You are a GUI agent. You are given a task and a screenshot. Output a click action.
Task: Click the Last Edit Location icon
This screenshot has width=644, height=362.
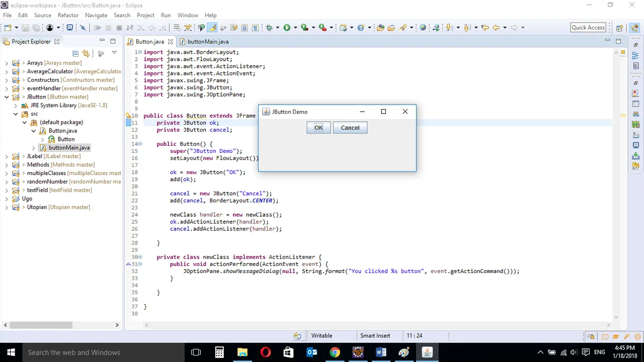[x=485, y=28]
